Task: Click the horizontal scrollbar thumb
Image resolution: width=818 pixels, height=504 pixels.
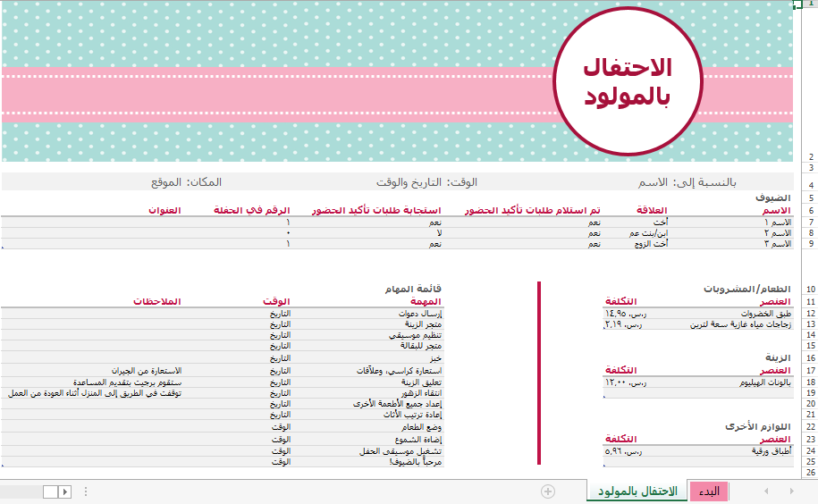Action: pos(50,491)
